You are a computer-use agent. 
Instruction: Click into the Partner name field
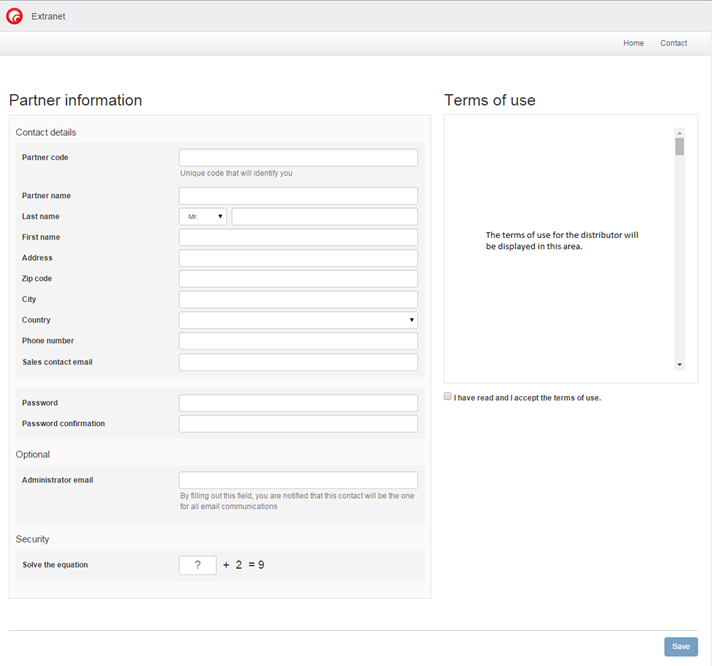pos(298,196)
